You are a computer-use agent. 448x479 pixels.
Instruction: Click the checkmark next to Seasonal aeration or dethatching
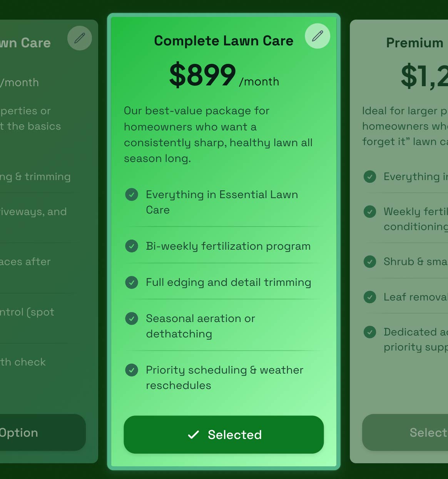point(132,319)
